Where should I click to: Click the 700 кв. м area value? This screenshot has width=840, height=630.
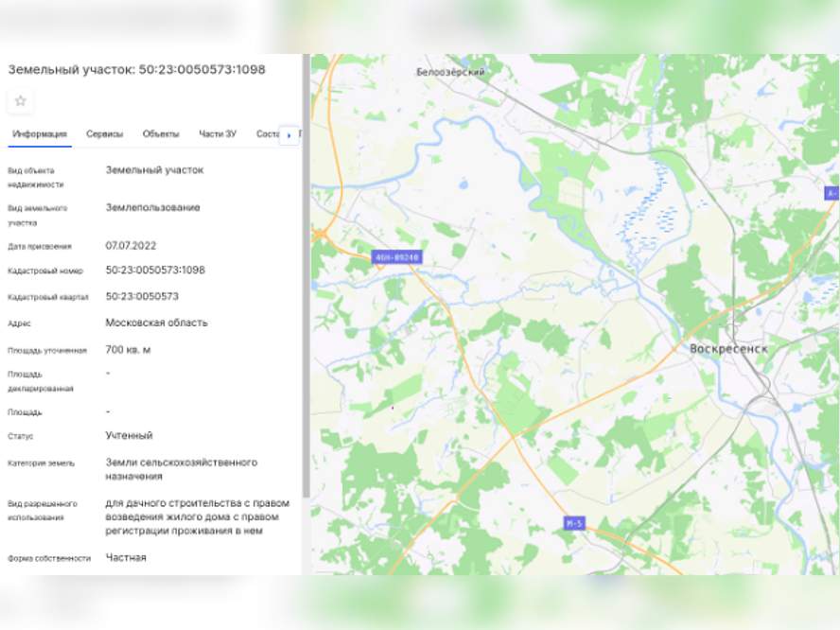128,349
